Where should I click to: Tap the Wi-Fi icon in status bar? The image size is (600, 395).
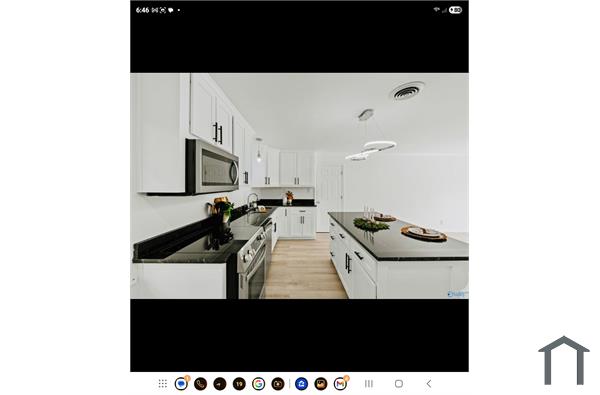(x=437, y=10)
